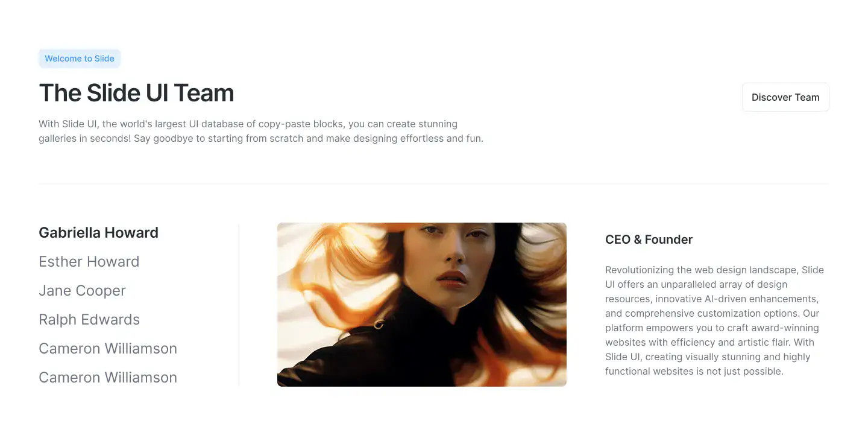Click the Discover Team button
This screenshot has height=435, width=868.
point(785,97)
